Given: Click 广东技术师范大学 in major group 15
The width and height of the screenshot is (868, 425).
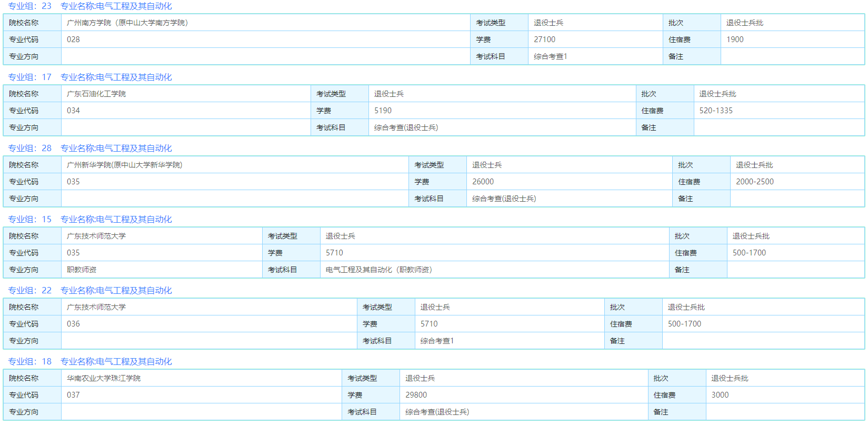Looking at the screenshot, I should 96,236.
